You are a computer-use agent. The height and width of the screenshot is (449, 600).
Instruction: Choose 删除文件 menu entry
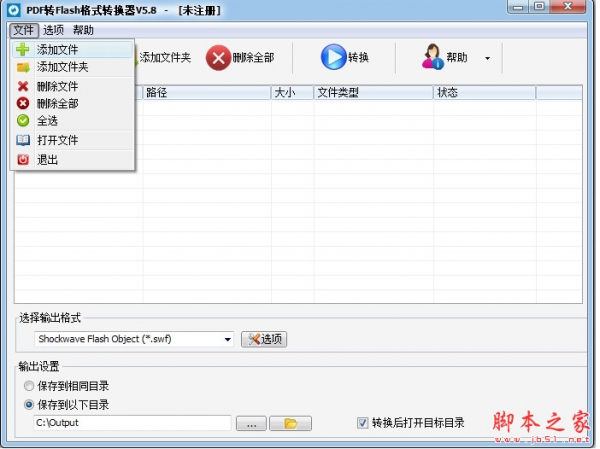click(x=73, y=86)
